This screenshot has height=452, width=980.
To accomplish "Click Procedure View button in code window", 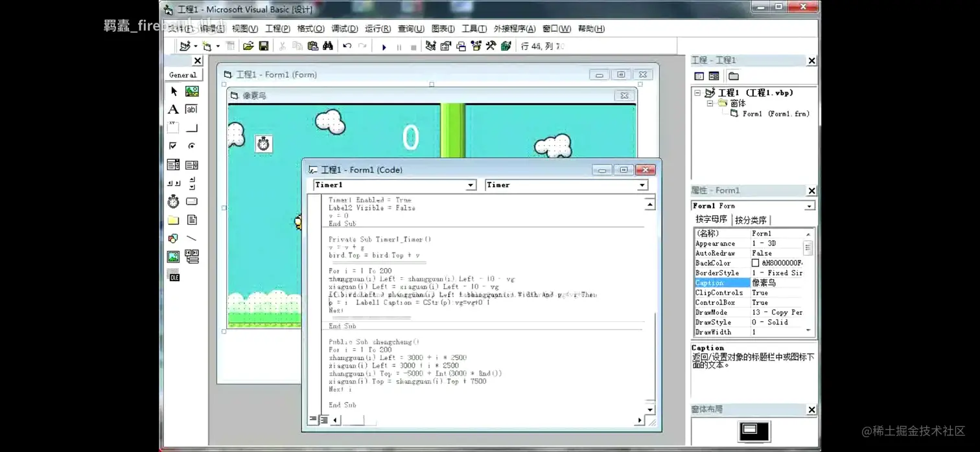I will pyautogui.click(x=313, y=420).
